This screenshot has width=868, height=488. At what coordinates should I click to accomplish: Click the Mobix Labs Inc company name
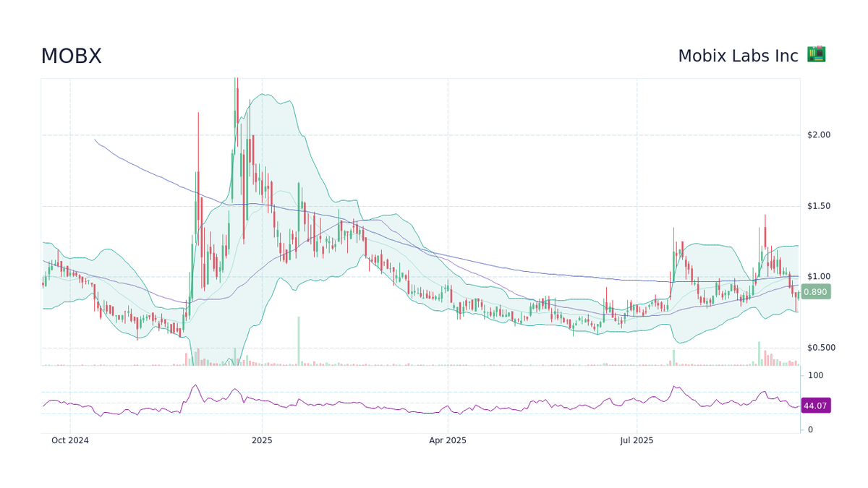(738, 56)
